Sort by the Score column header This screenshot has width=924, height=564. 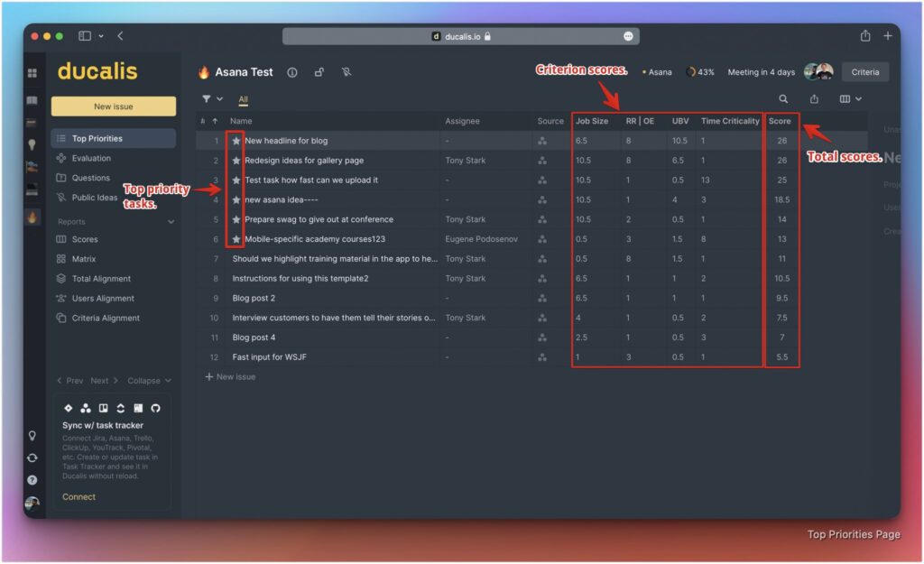780,121
